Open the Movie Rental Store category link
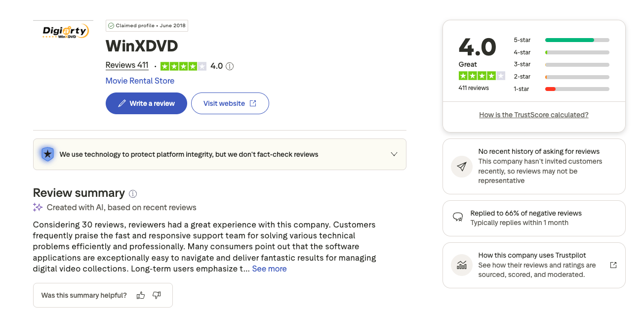Screen dimensions: 644x316 pos(140,81)
